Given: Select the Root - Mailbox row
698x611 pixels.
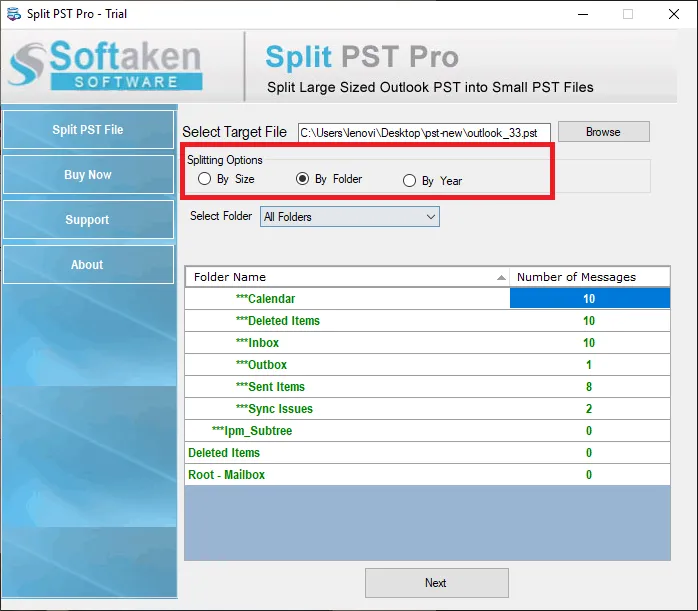Looking at the screenshot, I should pos(427,474).
